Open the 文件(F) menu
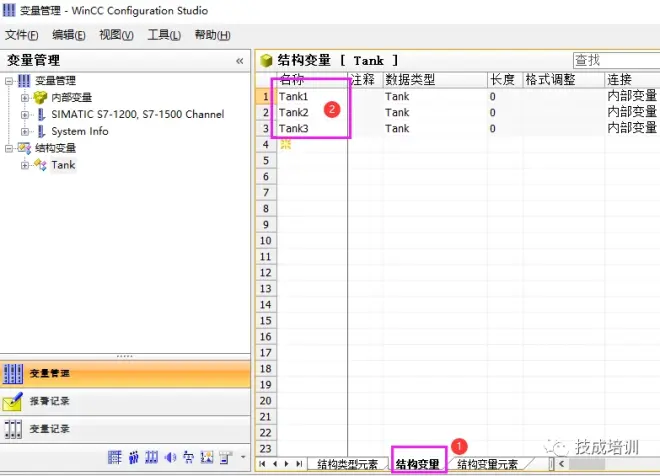This screenshot has height=476, width=660. click(x=21, y=35)
